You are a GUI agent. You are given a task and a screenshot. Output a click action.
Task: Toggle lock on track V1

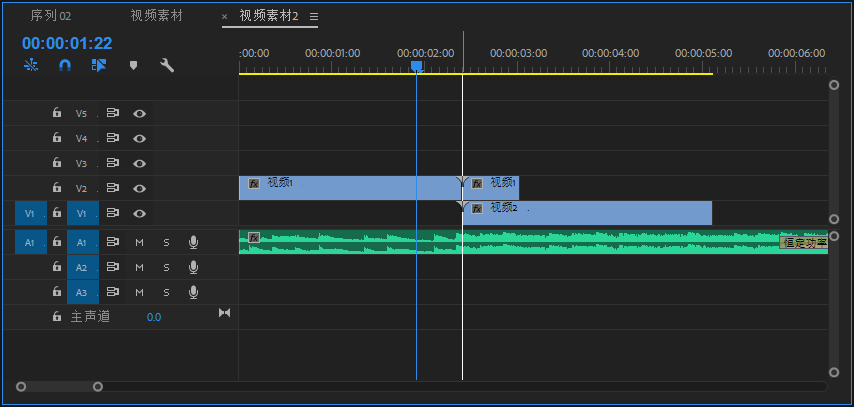[57, 213]
